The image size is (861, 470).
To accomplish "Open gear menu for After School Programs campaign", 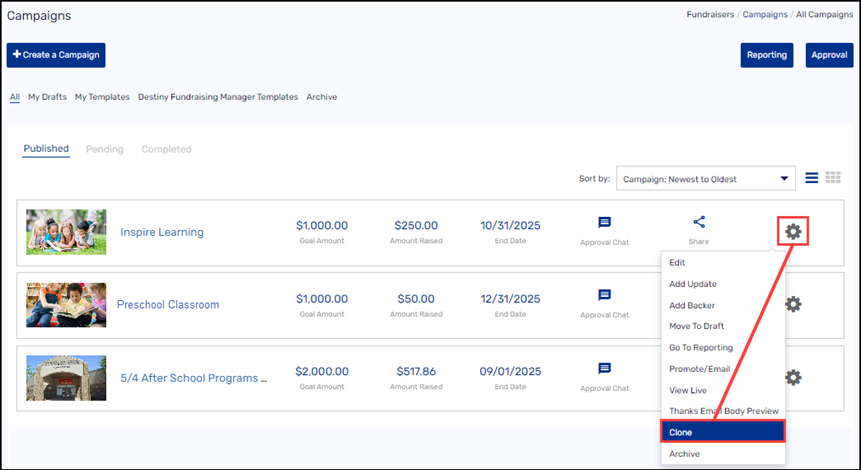I will 793,377.
